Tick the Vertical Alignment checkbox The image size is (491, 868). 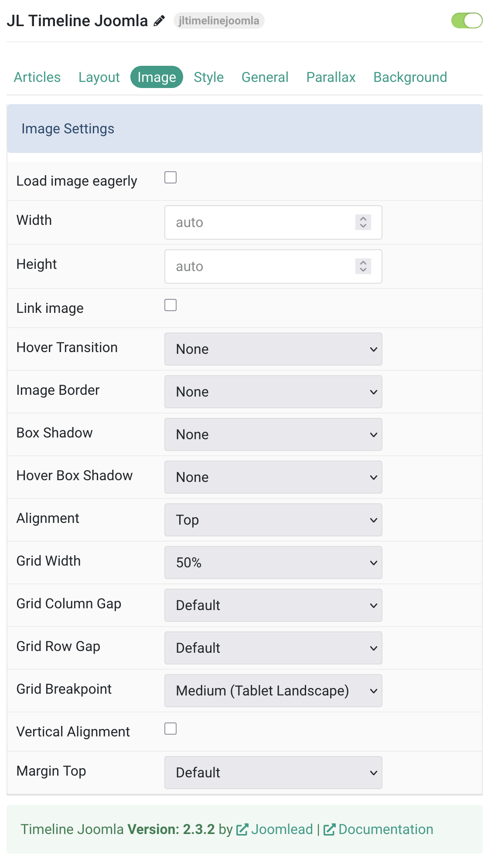coord(170,729)
